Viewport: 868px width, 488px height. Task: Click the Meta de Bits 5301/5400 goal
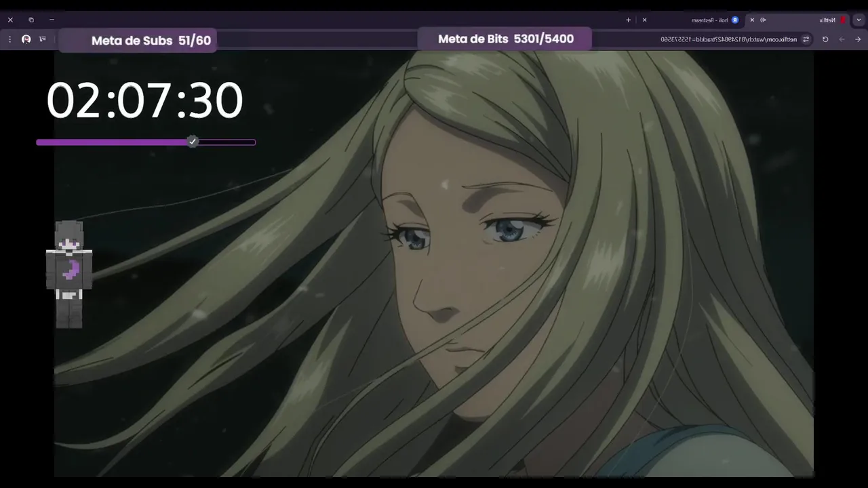pyautogui.click(x=505, y=39)
